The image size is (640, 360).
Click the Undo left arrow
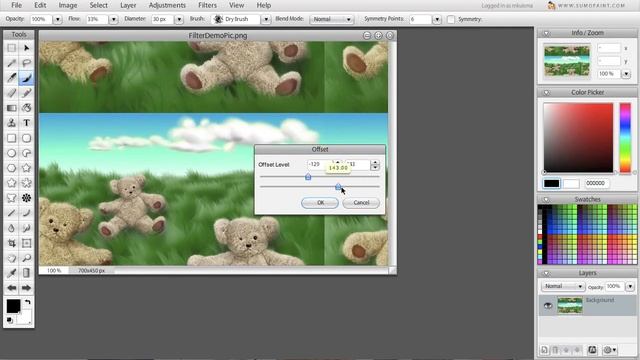11,288
